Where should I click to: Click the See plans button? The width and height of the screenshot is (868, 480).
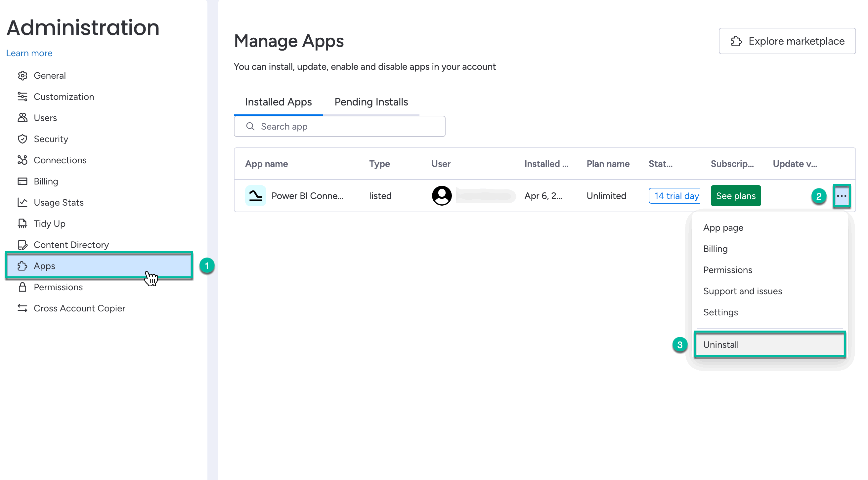pyautogui.click(x=736, y=196)
